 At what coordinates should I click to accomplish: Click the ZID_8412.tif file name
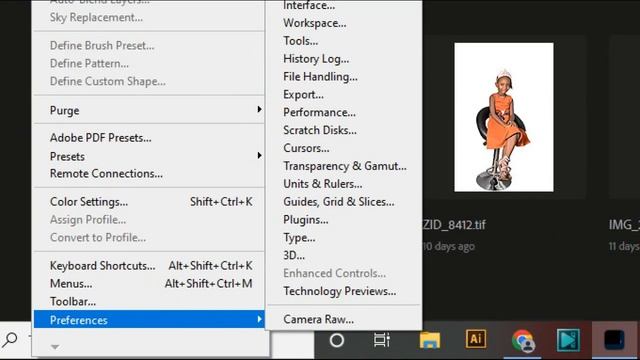[x=454, y=225]
